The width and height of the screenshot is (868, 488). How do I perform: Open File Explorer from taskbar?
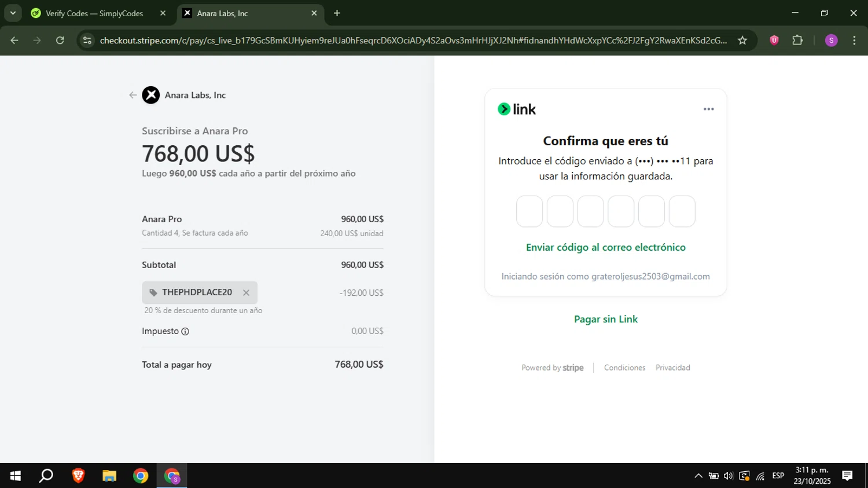click(109, 476)
